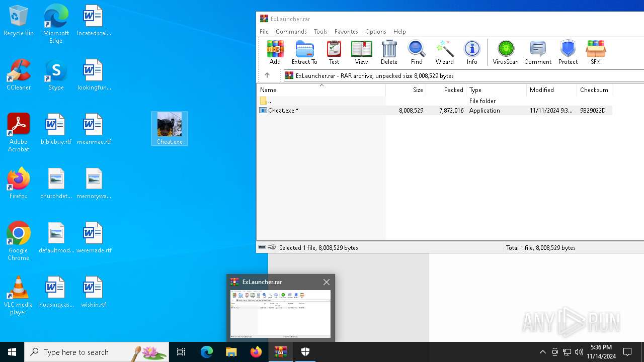644x362 pixels.
Task: Click the Test archive icon
Action: point(334,53)
